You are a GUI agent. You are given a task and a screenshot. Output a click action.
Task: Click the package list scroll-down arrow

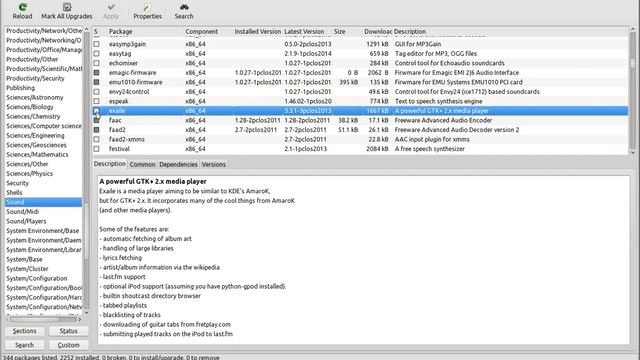(x=633, y=152)
